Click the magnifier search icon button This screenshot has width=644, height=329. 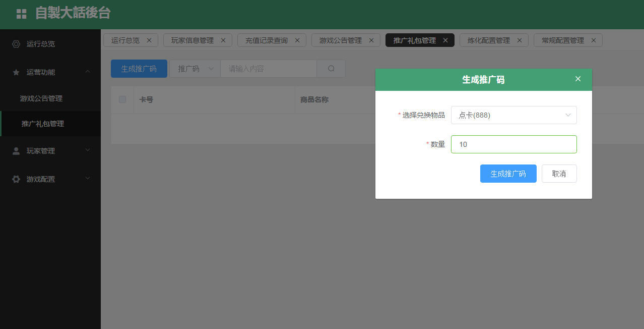[331, 69]
